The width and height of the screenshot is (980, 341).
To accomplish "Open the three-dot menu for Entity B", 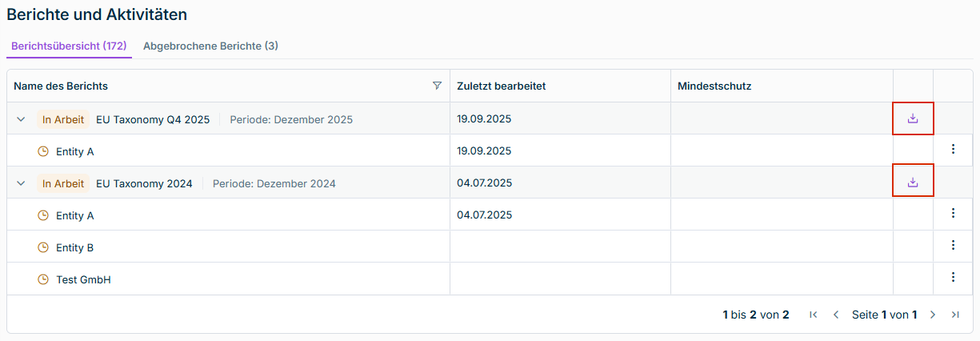I will tap(953, 245).
